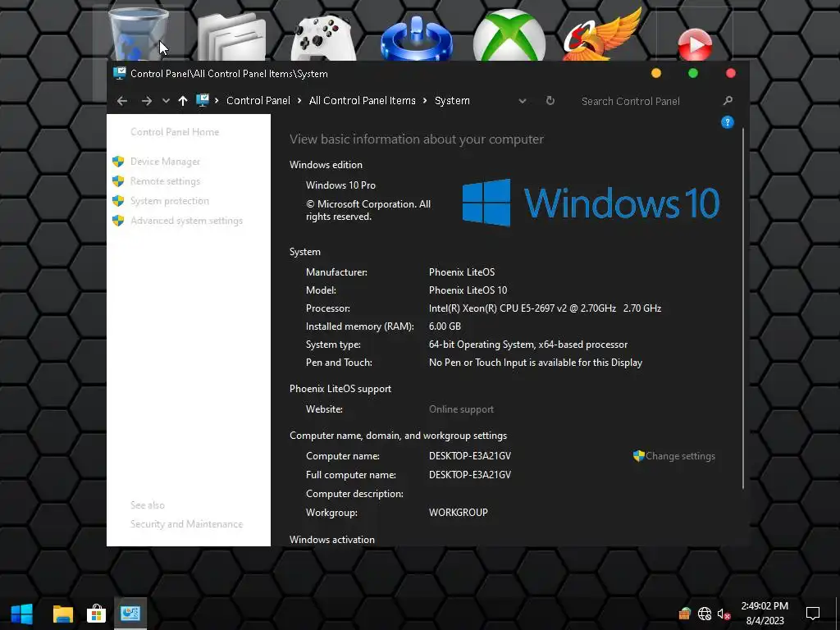Expand chevron after All Control Panel Items
The width and height of the screenshot is (840, 630).
tap(425, 101)
